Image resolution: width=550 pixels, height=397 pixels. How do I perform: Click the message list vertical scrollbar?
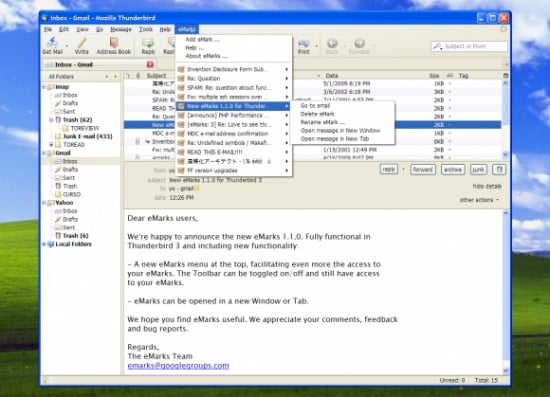tap(505, 119)
